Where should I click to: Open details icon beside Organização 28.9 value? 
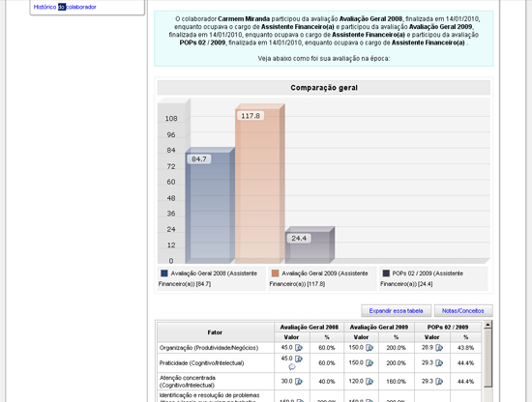click(439, 348)
